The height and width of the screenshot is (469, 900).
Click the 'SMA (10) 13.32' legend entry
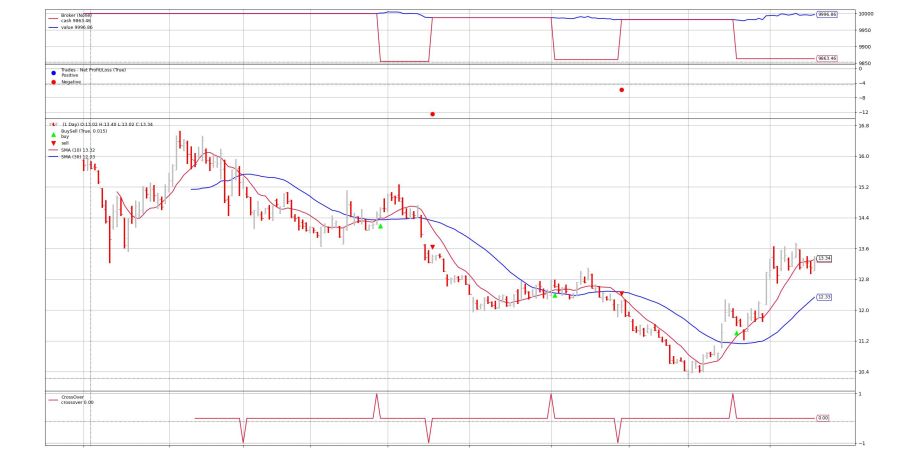coord(78,150)
